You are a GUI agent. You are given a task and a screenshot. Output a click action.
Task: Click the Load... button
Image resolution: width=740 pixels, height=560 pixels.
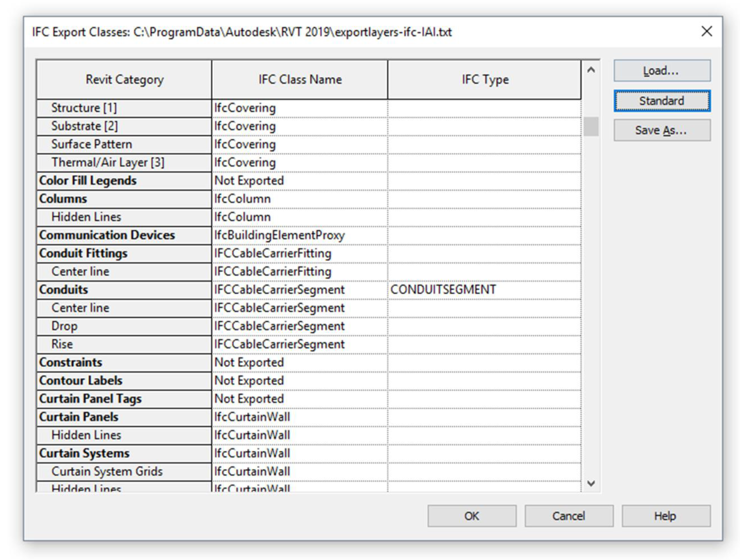662,71
